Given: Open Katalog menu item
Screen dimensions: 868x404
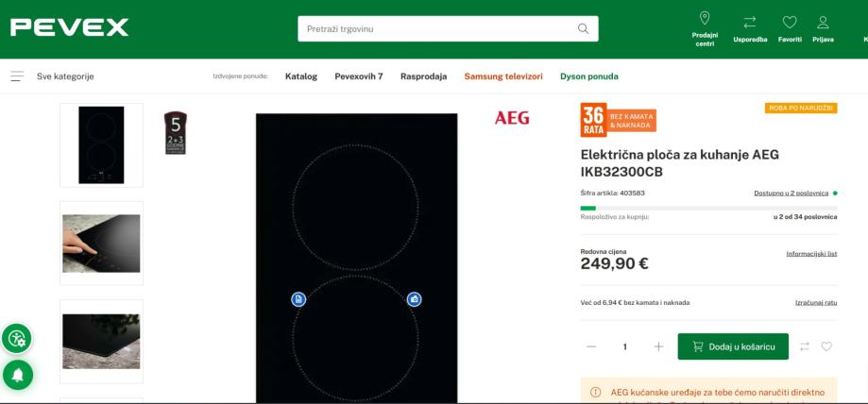Looking at the screenshot, I should [x=301, y=76].
